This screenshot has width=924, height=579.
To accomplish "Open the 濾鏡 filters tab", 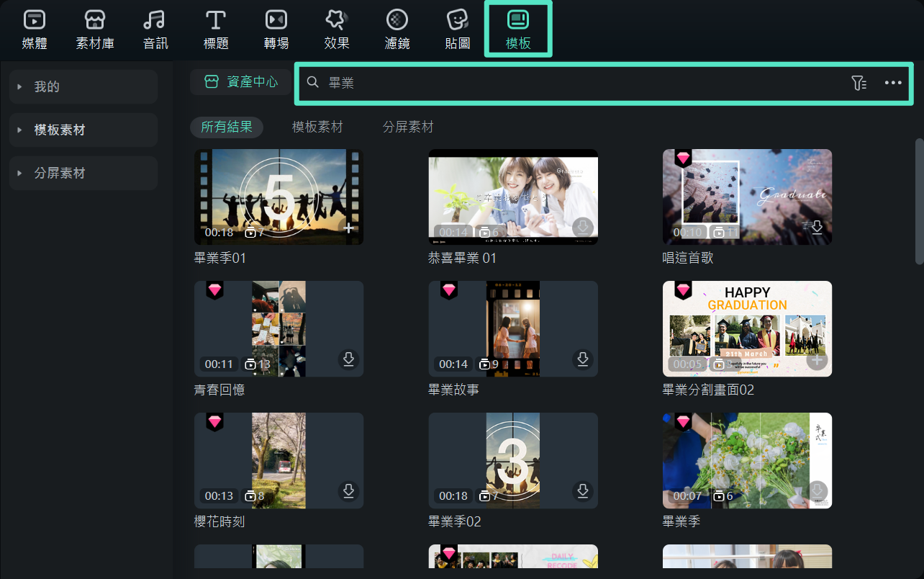I will click(397, 30).
